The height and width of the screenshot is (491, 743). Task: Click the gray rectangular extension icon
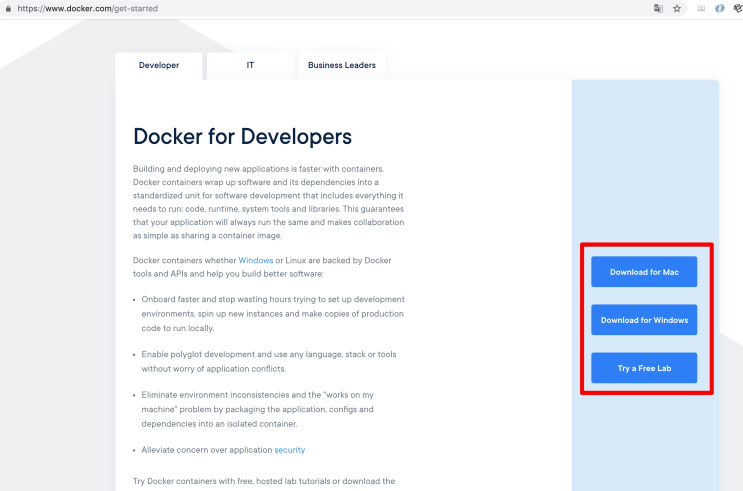pyautogui.click(x=701, y=9)
